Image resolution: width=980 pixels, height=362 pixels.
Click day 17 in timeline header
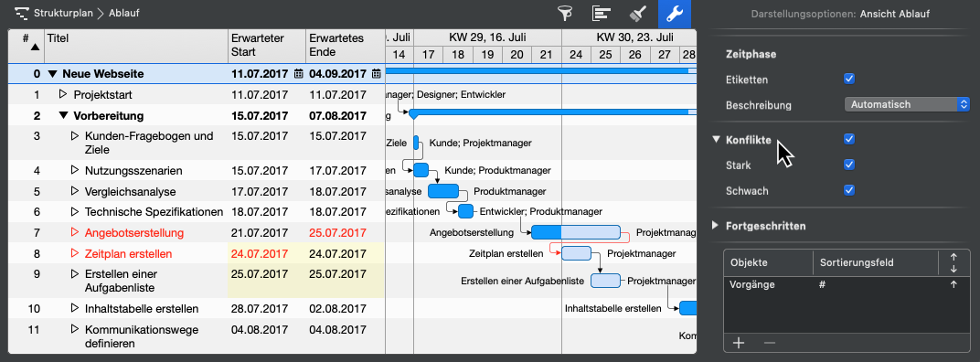[428, 55]
